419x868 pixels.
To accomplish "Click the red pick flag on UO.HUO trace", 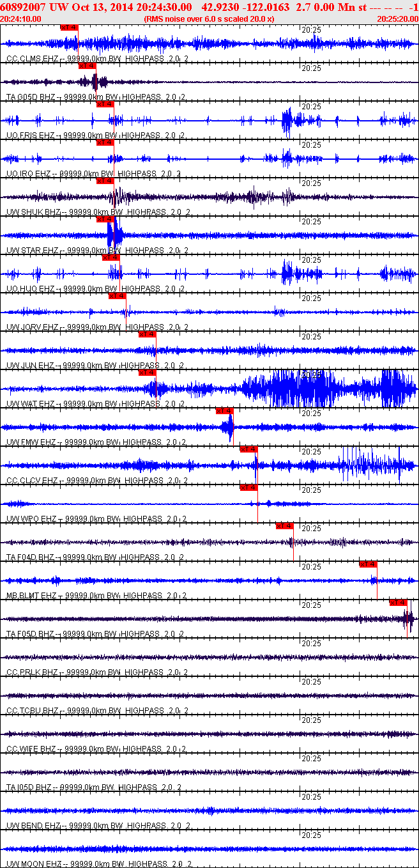I will pos(110,258).
